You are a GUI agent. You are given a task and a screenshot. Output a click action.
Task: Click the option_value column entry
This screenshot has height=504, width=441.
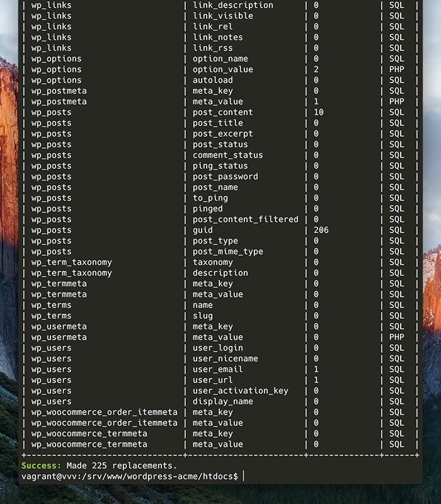click(x=222, y=69)
